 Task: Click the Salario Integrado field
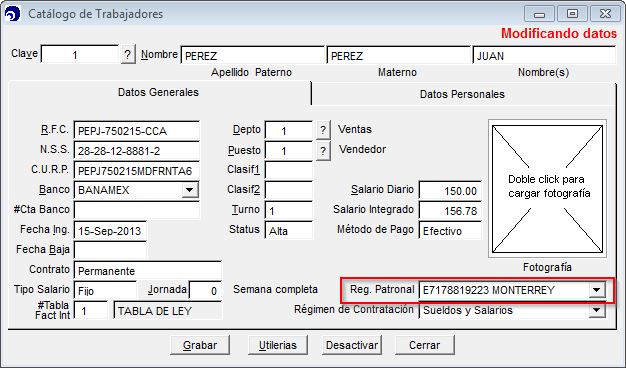tap(450, 210)
